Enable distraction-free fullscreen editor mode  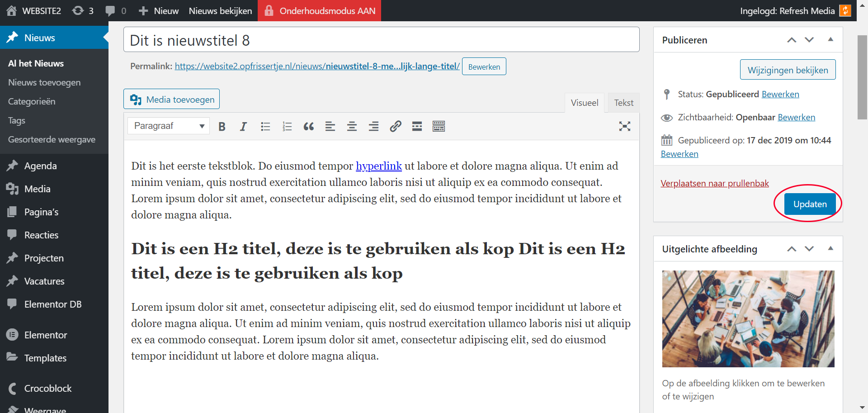[624, 127]
